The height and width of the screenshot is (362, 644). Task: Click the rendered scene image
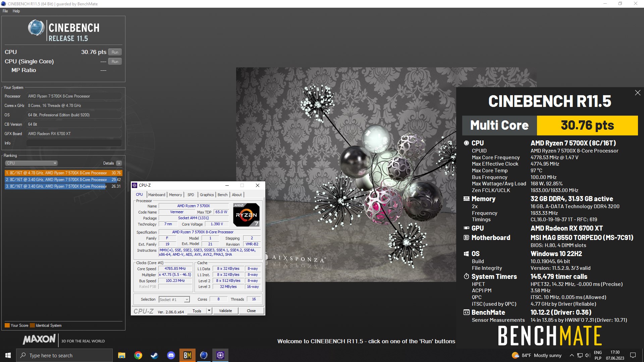point(345,174)
